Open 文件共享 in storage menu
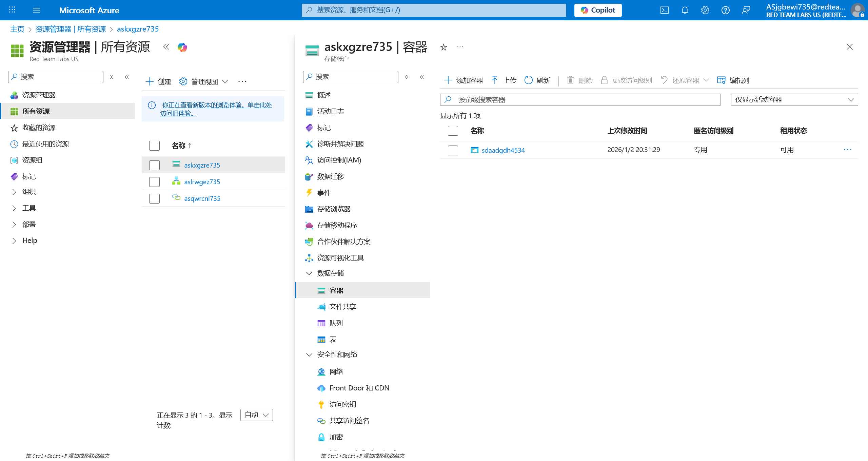Viewport: 868px width, 461px height. pos(342,307)
